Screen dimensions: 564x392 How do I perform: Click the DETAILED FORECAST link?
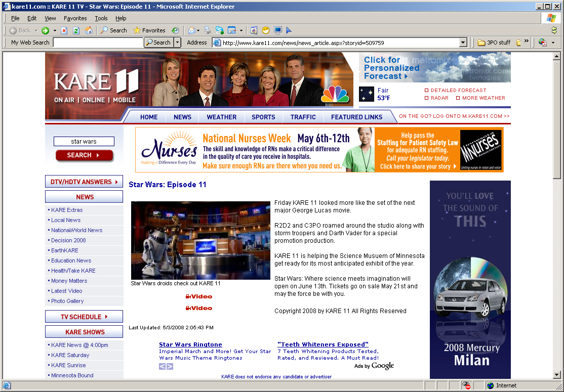pos(458,91)
